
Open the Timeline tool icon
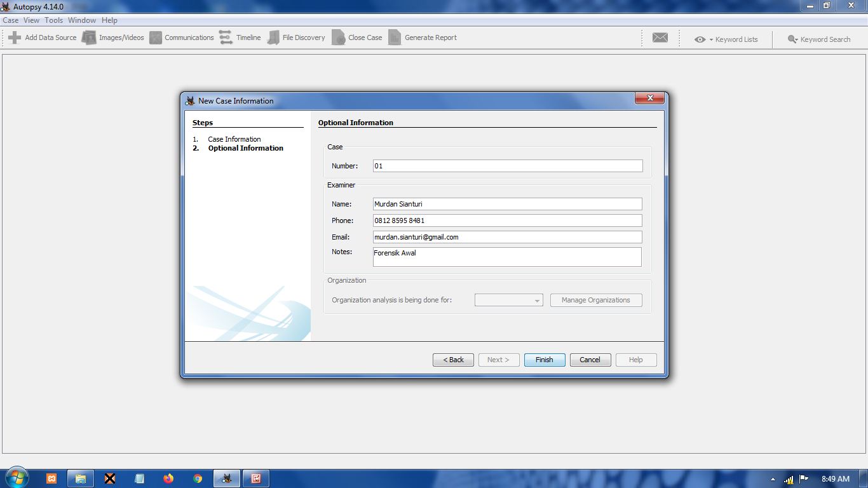coord(226,37)
